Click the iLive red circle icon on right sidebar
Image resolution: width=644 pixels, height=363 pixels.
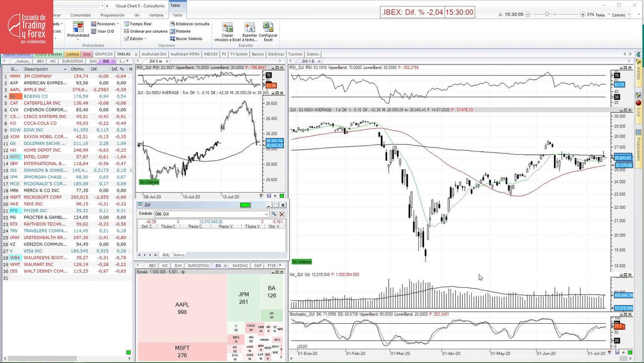coord(638,103)
